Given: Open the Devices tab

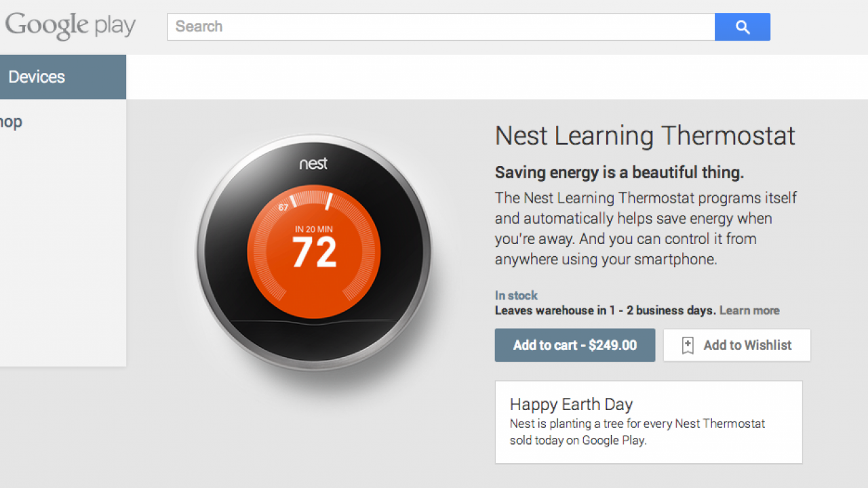Looking at the screenshot, I should tap(37, 77).
